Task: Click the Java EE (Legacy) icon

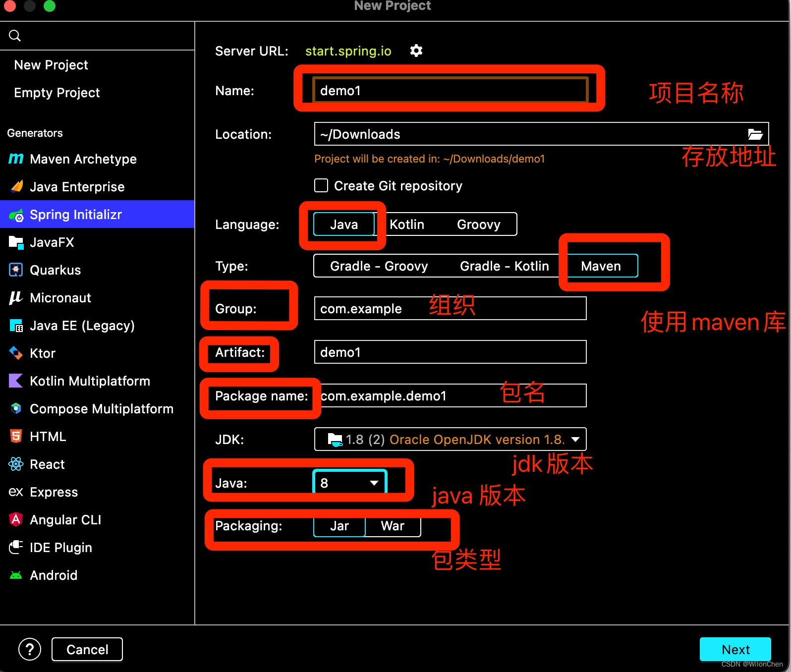Action: [x=16, y=326]
